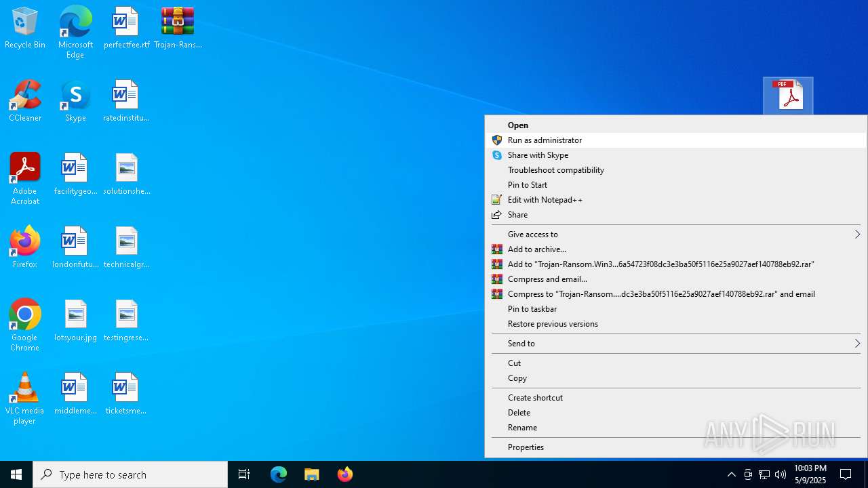This screenshot has height=488, width=868.
Task: Select the testingrese... image file
Action: pos(126,321)
